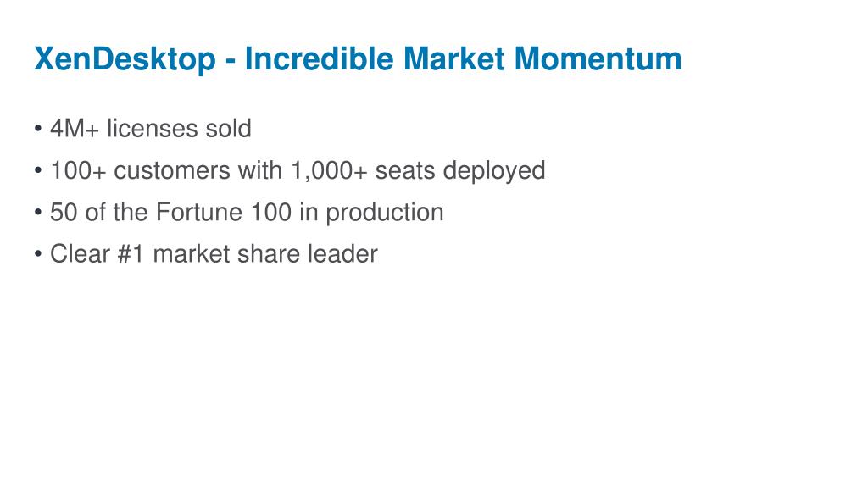Click the "#1" text
The width and height of the screenshot is (868, 488).
pyautogui.click(x=131, y=254)
